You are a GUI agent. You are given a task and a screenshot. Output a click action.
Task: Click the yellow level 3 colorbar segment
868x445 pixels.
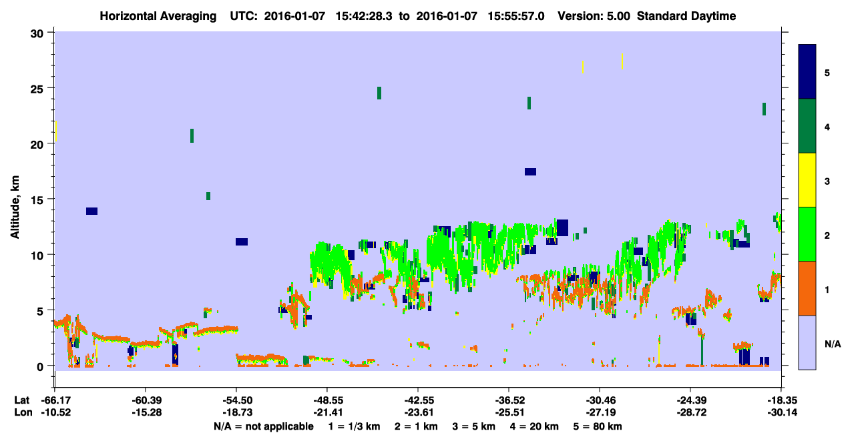(807, 180)
